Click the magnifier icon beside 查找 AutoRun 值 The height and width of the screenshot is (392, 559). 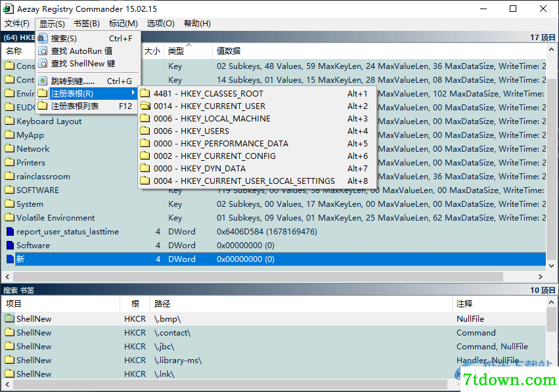(43, 51)
